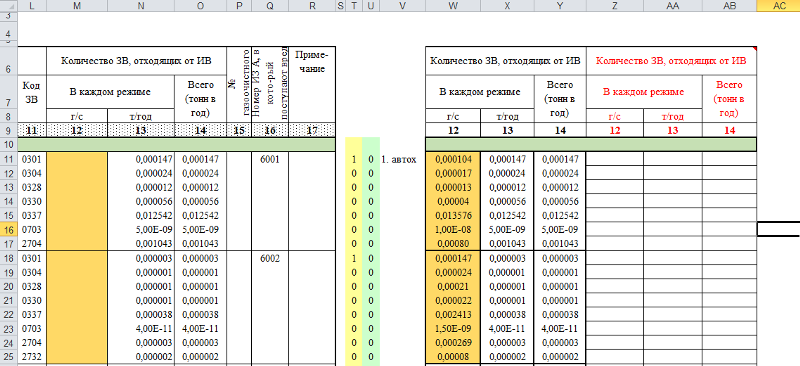Select code 2704 in row 17
This screenshot has width=800, height=366.
[x=32, y=243]
